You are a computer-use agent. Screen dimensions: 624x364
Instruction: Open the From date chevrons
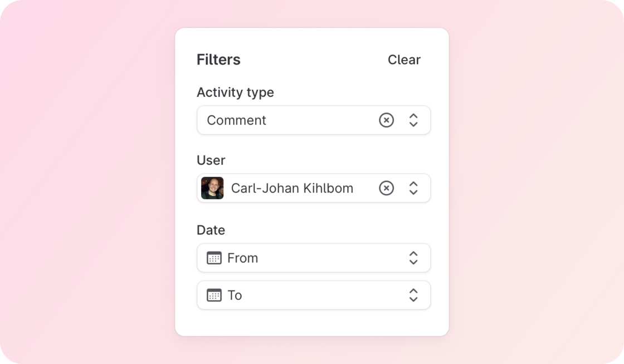coord(413,258)
